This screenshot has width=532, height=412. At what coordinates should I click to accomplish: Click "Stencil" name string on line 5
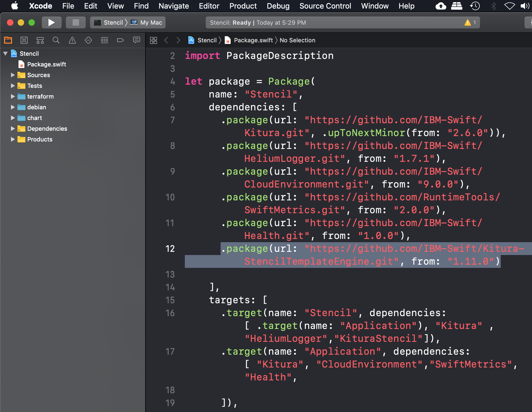[271, 94]
